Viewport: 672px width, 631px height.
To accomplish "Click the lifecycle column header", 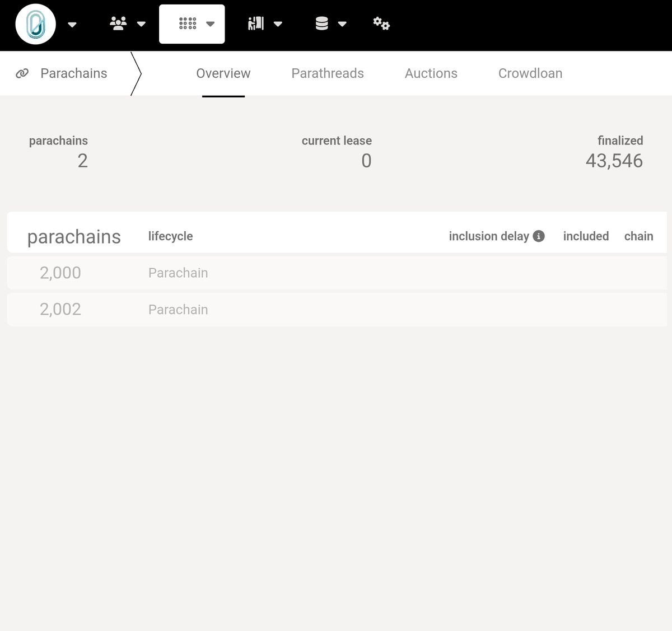I will pyautogui.click(x=171, y=236).
